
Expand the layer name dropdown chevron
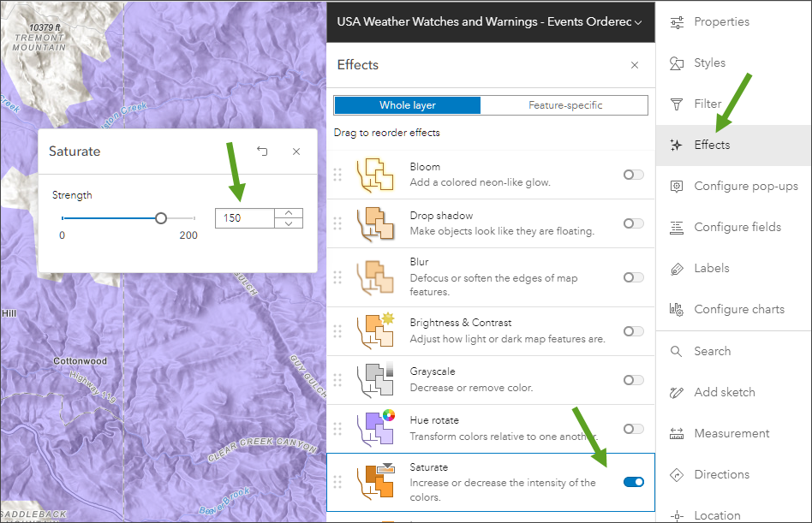coord(638,22)
